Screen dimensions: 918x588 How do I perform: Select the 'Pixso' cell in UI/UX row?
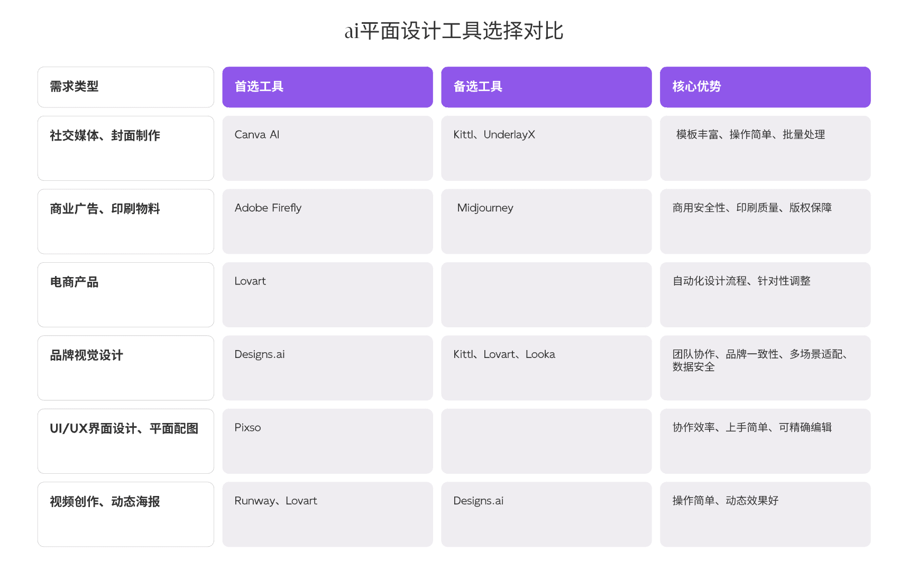328,441
